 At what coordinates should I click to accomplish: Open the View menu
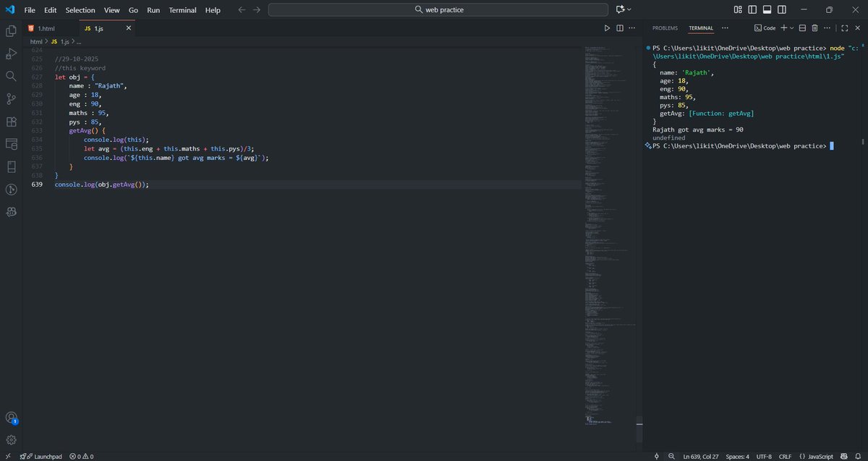point(111,10)
